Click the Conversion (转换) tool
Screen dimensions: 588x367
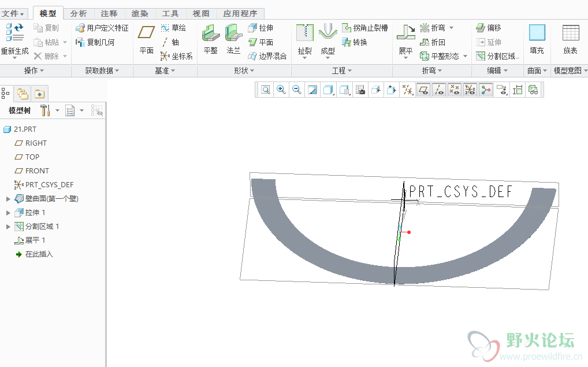point(355,42)
